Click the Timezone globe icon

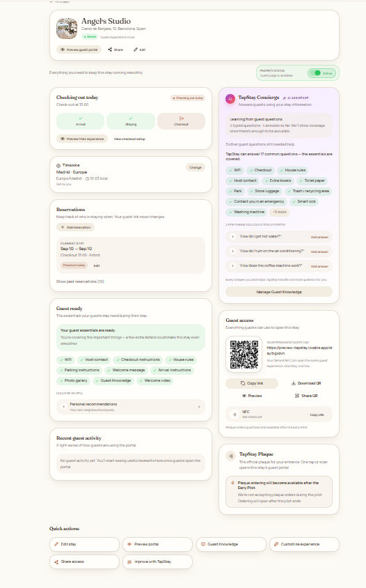point(58,165)
